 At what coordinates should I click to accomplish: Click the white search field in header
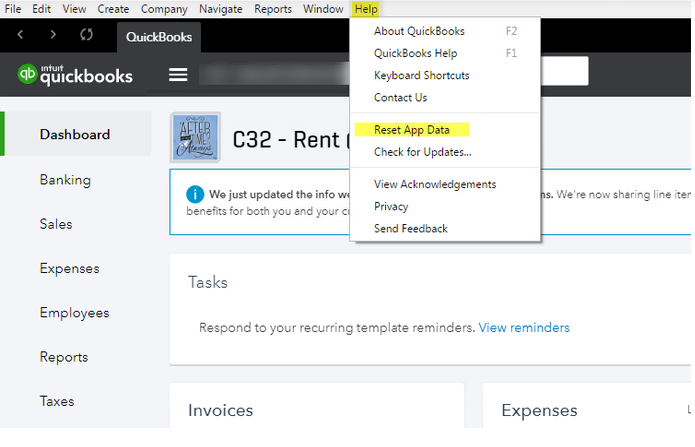pos(564,71)
